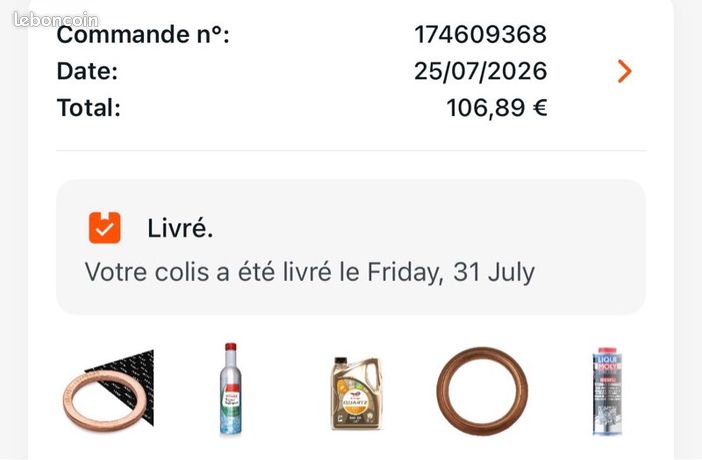The width and height of the screenshot is (702, 460).
Task: Click the total amount 106,89 €
Action: tap(497, 108)
